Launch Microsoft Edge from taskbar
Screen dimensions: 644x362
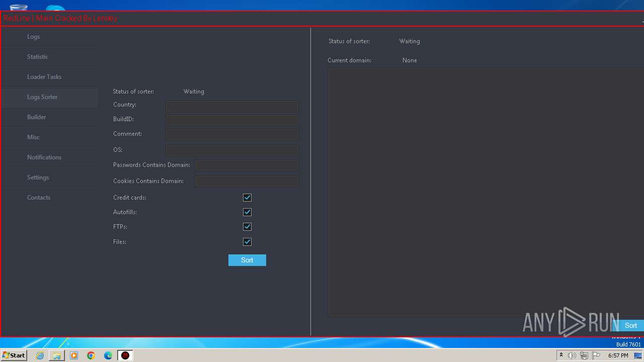108,355
